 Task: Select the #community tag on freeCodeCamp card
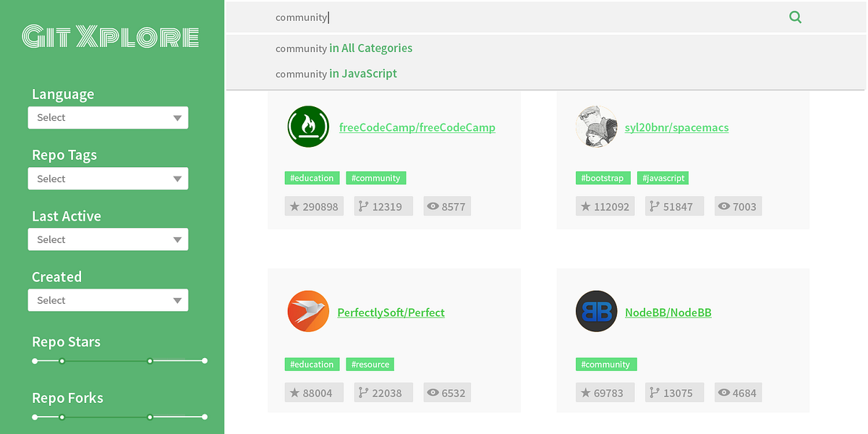pyautogui.click(x=375, y=177)
